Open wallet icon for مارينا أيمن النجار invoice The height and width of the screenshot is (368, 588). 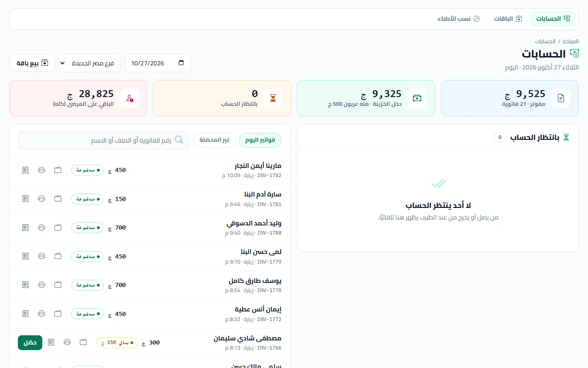58,170
